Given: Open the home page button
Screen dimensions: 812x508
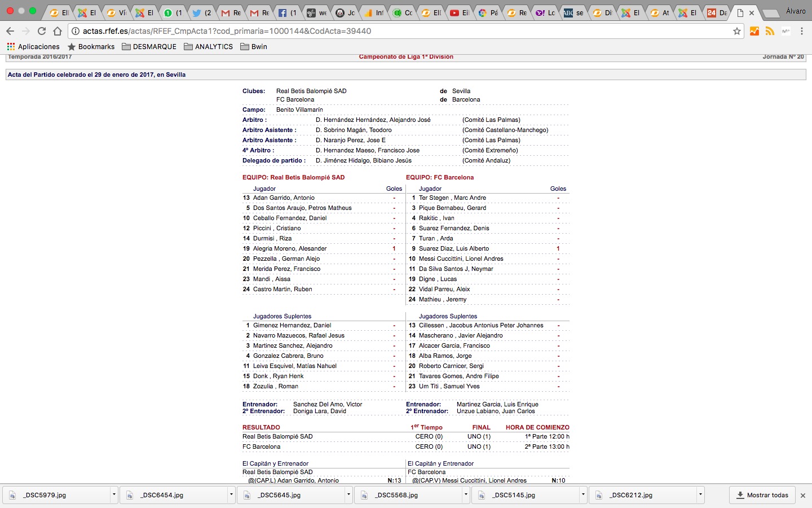Looking at the screenshot, I should [x=58, y=31].
